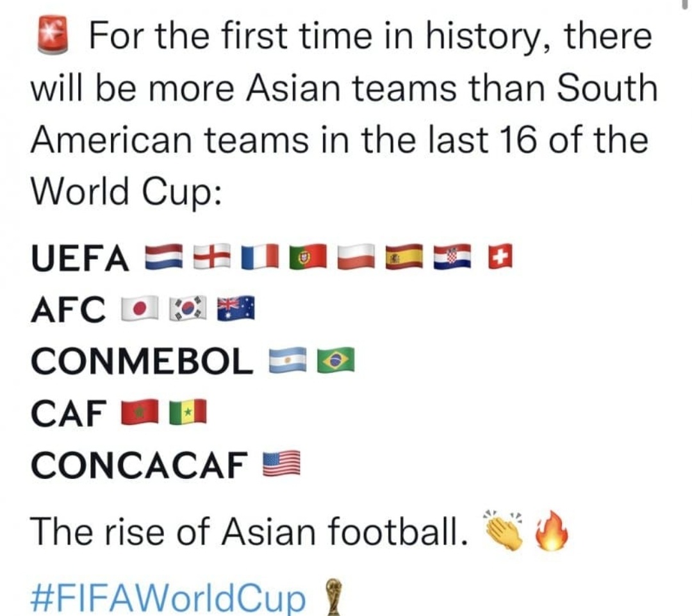Click the France flag emoji
Viewport: 692px width, 616px height.
pyautogui.click(x=260, y=256)
